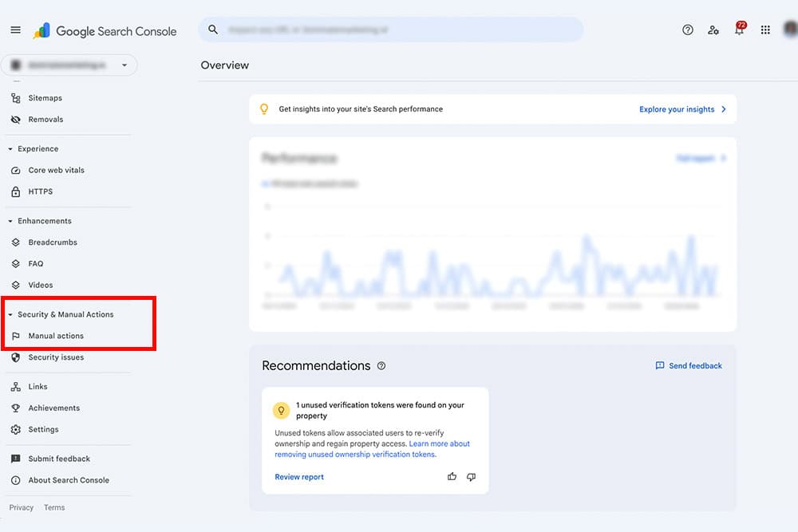Give a thumbs down on the recommendation
The height and width of the screenshot is (532, 798).
pyautogui.click(x=471, y=476)
